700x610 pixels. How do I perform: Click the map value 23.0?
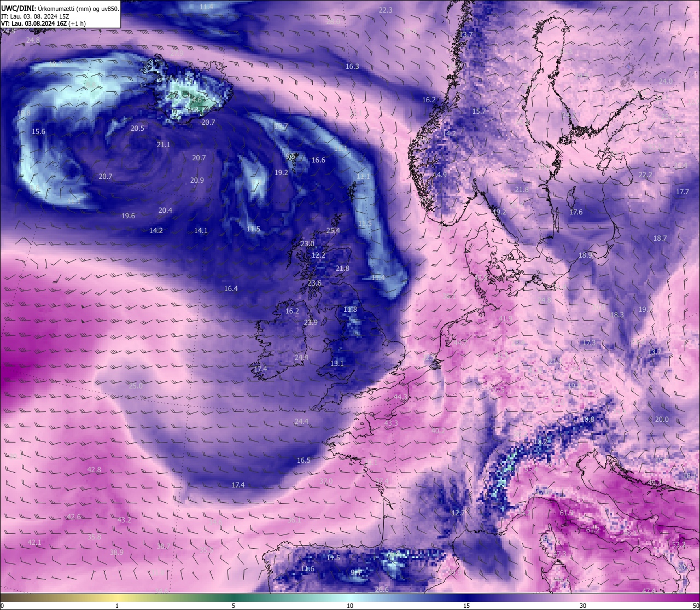(307, 244)
